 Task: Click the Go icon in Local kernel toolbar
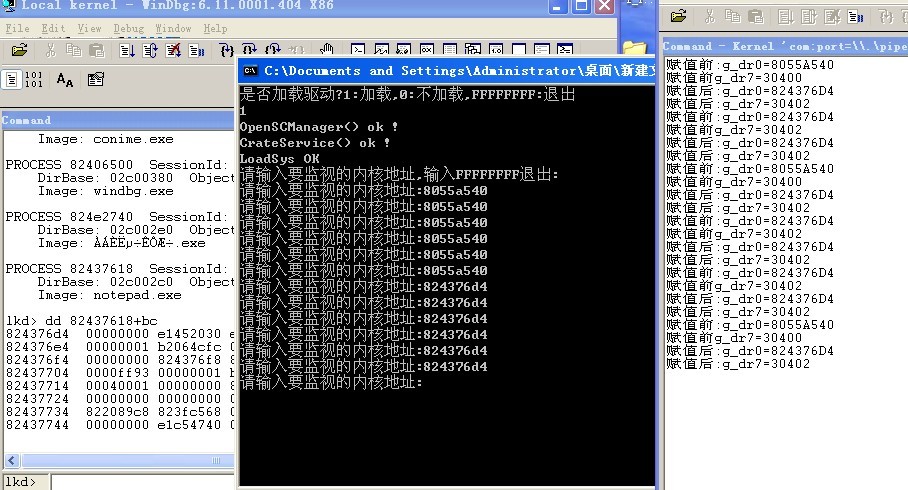(x=127, y=50)
